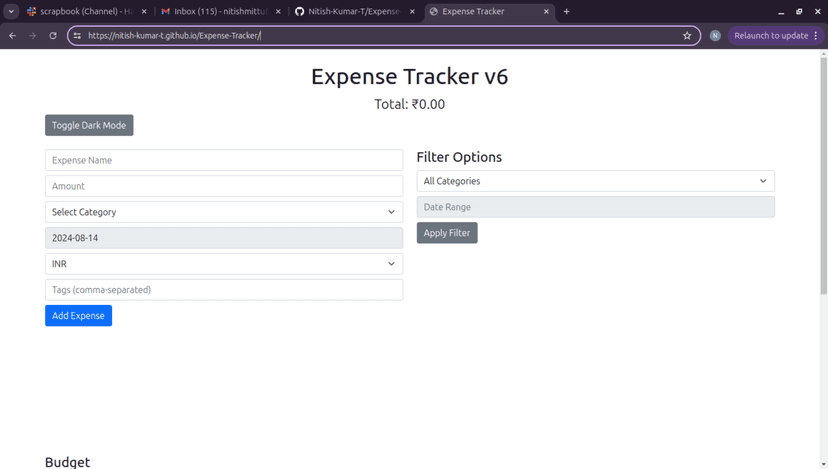Open a new tab with plus icon
The height and width of the screenshot is (469, 828).
566,11
